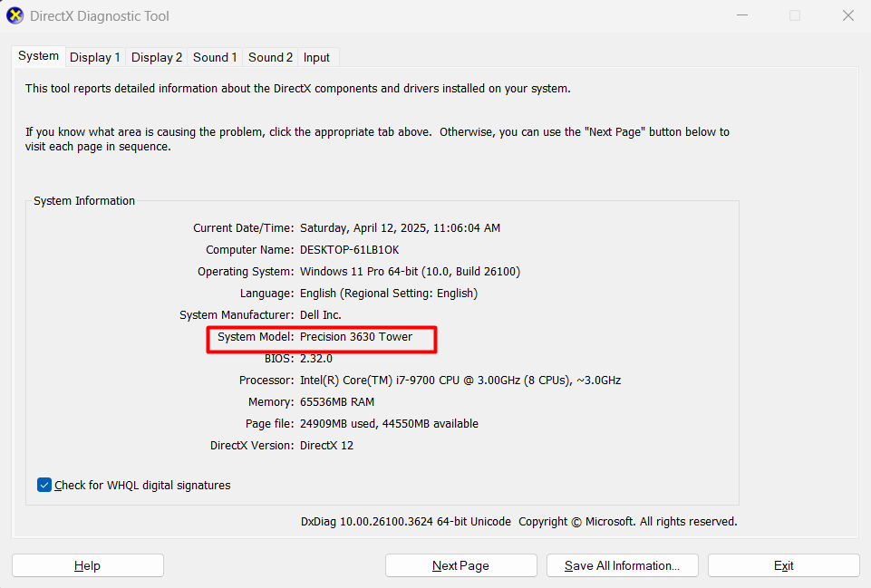Switch to the System tab

pyautogui.click(x=38, y=56)
